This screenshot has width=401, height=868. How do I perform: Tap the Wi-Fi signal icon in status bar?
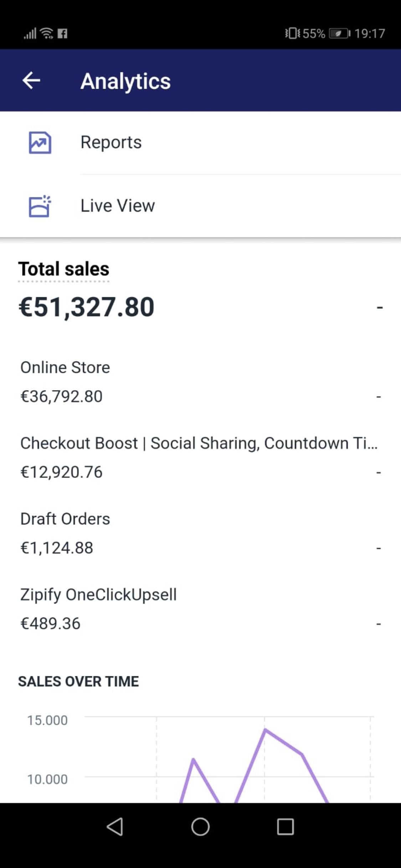click(47, 33)
